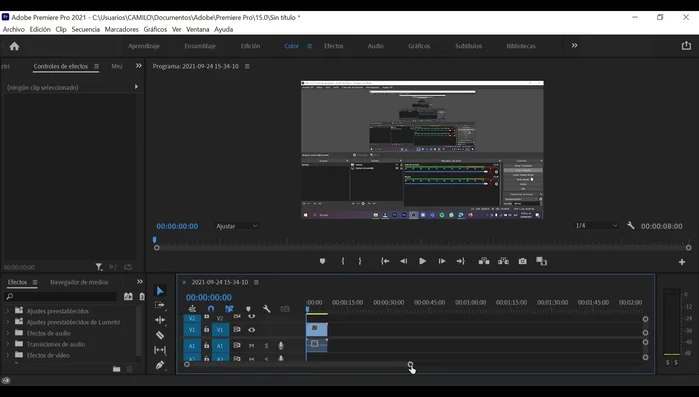The image size is (699, 397).
Task: Play the program monitor
Action: 422,261
